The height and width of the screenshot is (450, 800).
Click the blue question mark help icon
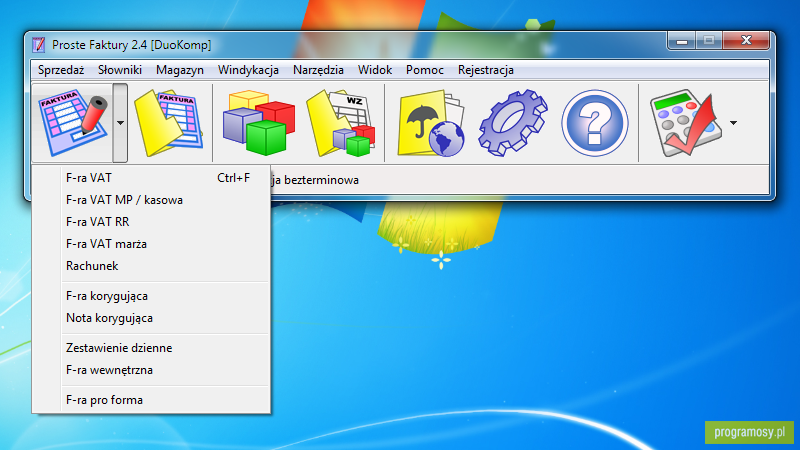click(x=594, y=123)
